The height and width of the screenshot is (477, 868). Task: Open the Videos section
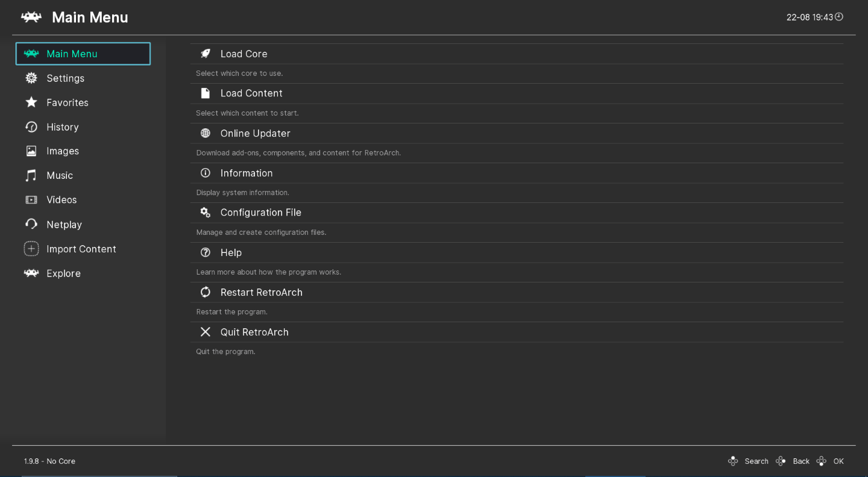coord(61,199)
